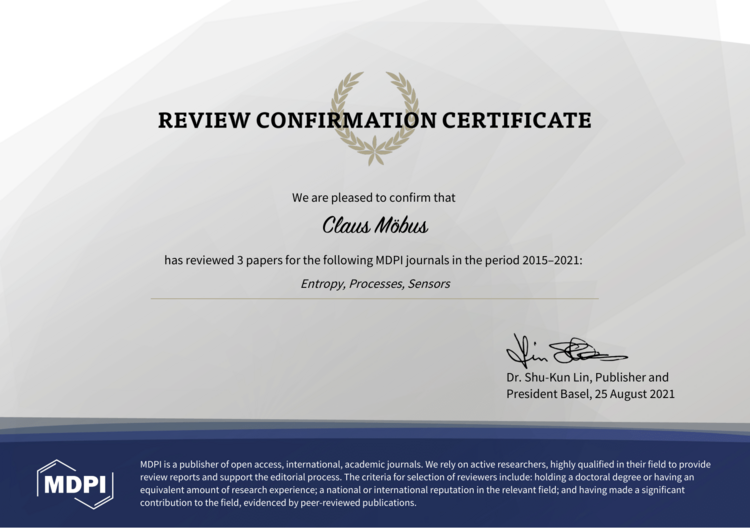Click the journal list "Entropy, Processes, Sensors"
This screenshot has height=529, width=750.
pyautogui.click(x=375, y=284)
